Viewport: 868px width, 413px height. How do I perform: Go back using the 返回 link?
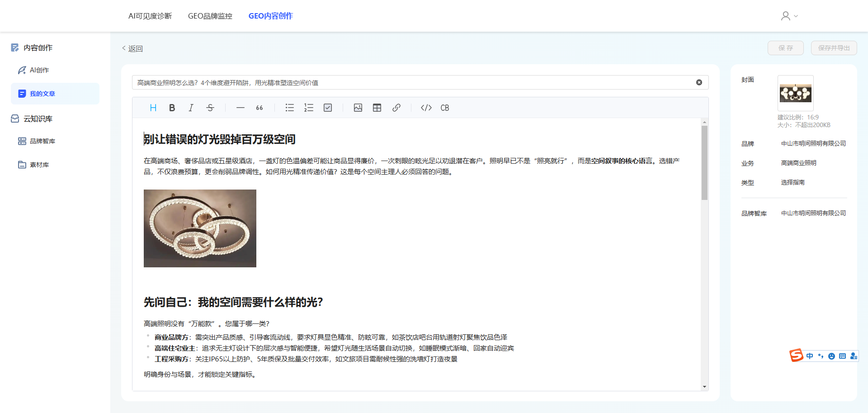point(132,48)
